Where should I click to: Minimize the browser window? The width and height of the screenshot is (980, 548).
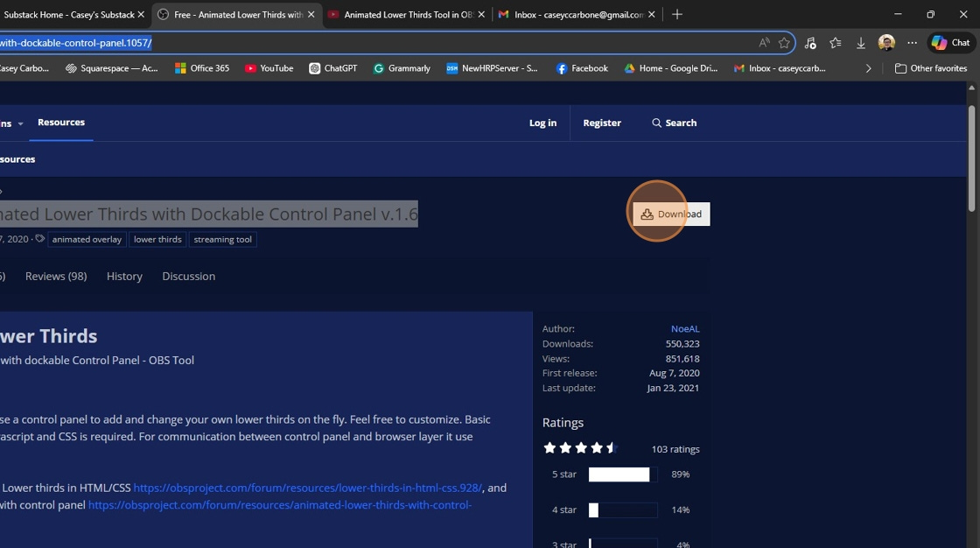point(898,14)
